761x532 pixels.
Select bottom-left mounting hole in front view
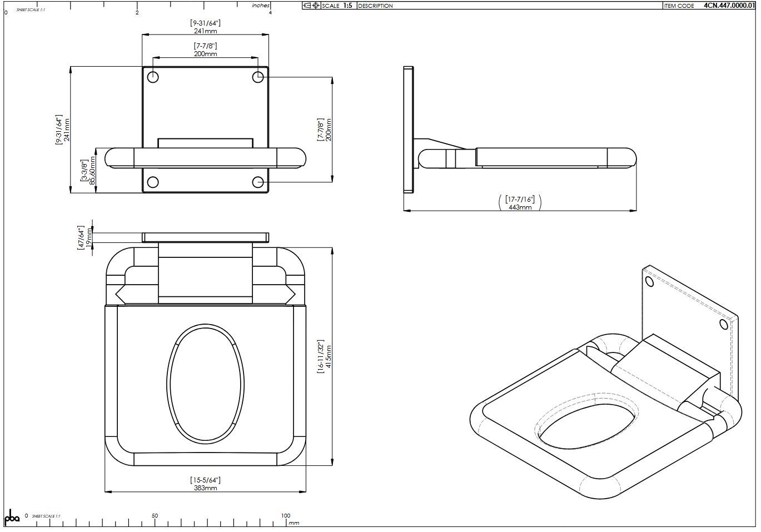[153, 182]
